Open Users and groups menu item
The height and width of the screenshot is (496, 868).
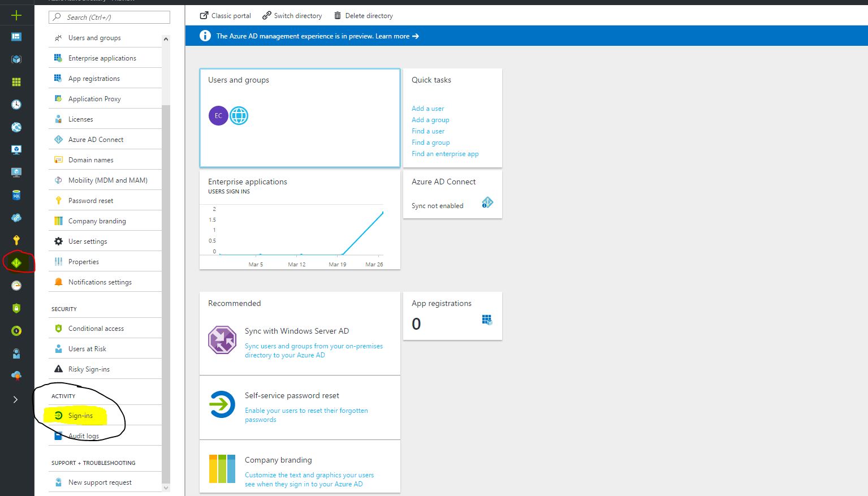[105, 38]
